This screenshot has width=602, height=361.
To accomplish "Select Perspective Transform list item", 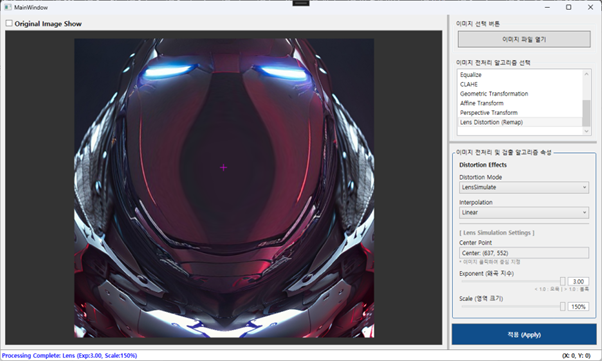I will [x=519, y=113].
